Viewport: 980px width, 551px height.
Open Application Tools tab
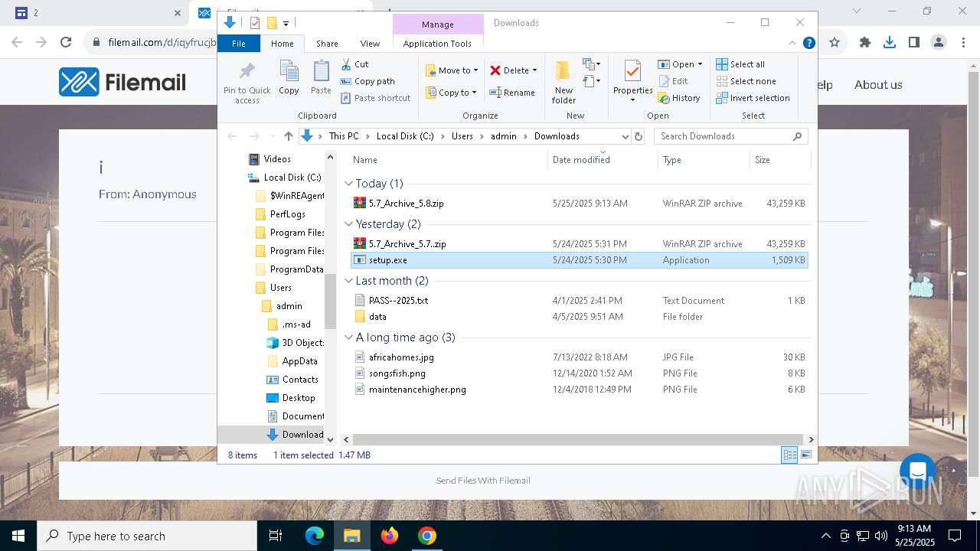437,44
